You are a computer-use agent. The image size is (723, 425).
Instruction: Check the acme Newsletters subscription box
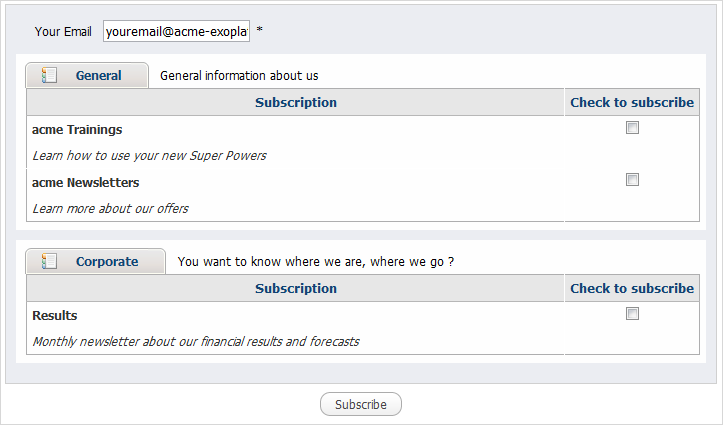coord(632,179)
